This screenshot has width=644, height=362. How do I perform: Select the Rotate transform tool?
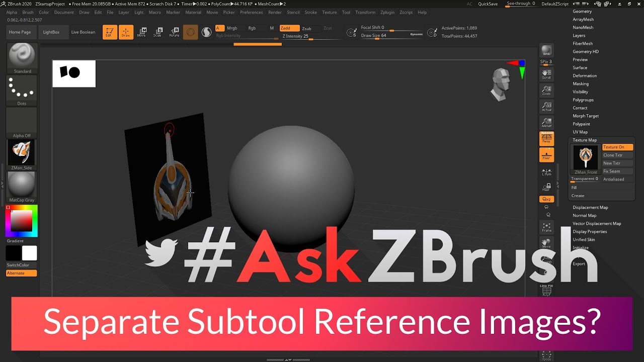pyautogui.click(x=174, y=32)
